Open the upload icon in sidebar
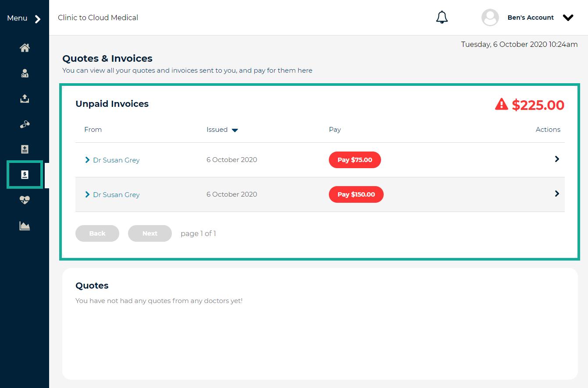The image size is (588, 388). [x=25, y=99]
